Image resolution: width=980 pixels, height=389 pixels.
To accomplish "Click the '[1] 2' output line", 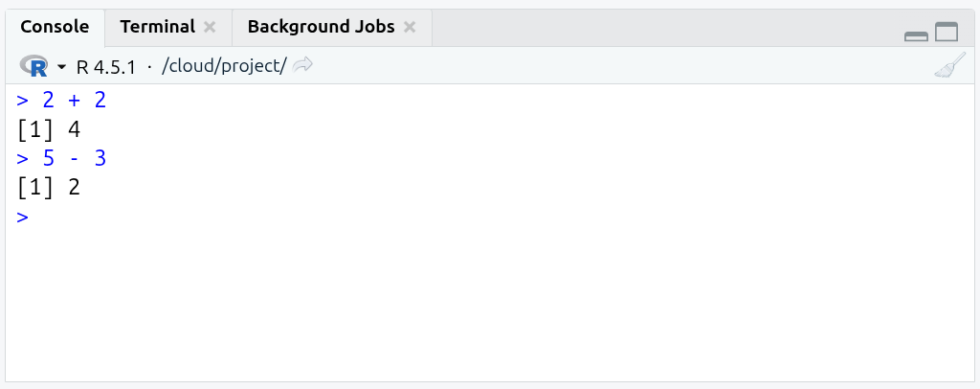I will point(48,189).
